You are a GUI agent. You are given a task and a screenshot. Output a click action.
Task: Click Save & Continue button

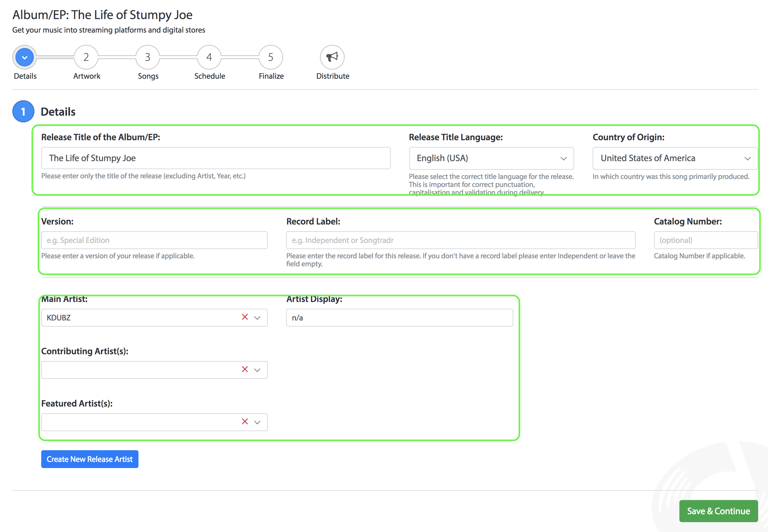718,511
